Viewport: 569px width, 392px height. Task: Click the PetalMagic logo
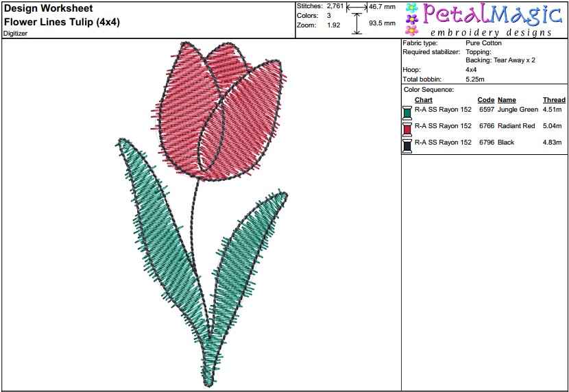click(x=484, y=19)
